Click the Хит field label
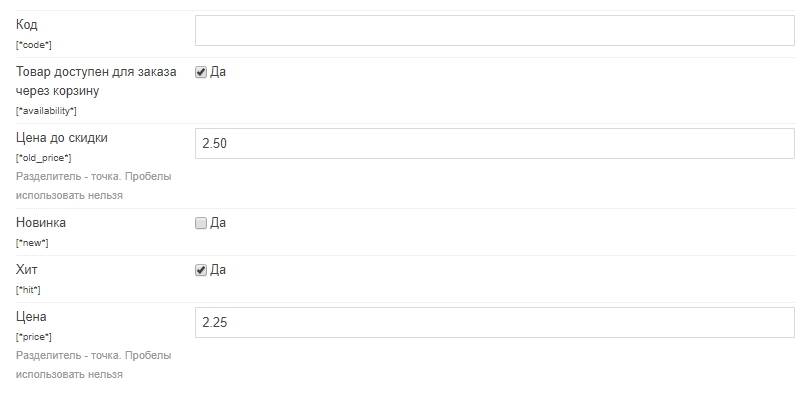 pos(26,270)
